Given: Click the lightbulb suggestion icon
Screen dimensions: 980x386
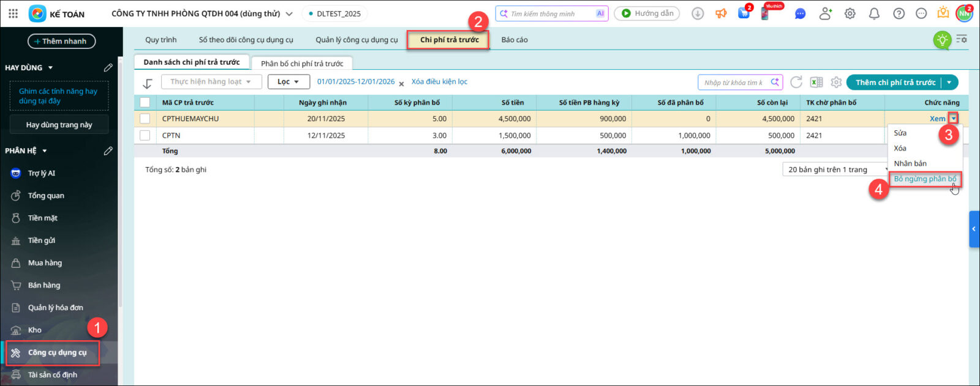Looking at the screenshot, I should coord(941,40).
